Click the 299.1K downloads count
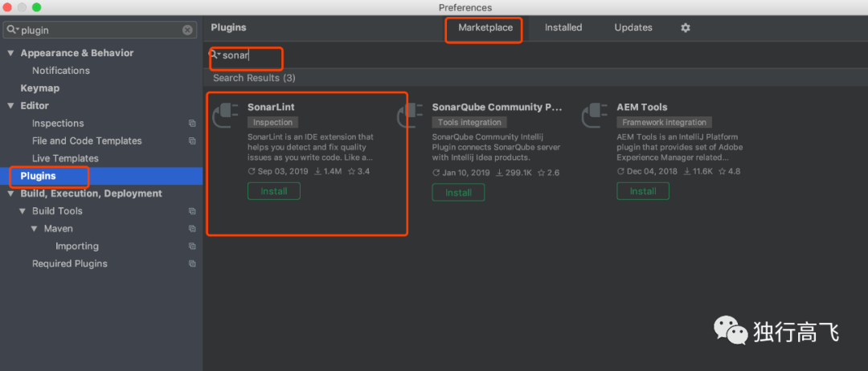The image size is (868, 371). pyautogui.click(x=518, y=173)
